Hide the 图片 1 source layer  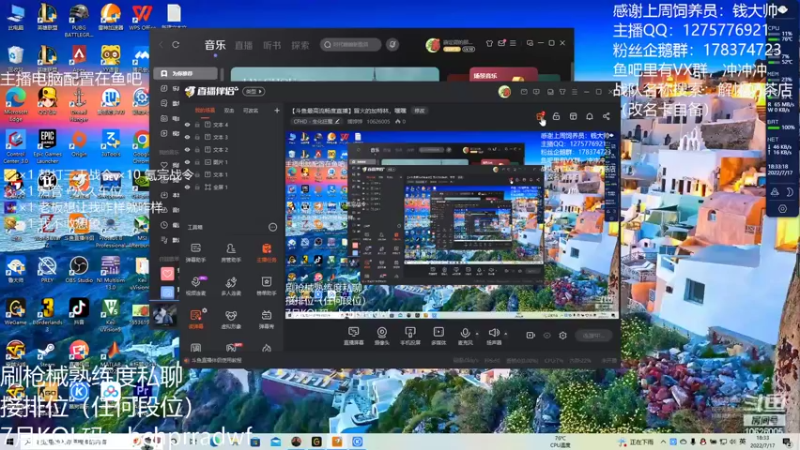(x=187, y=162)
